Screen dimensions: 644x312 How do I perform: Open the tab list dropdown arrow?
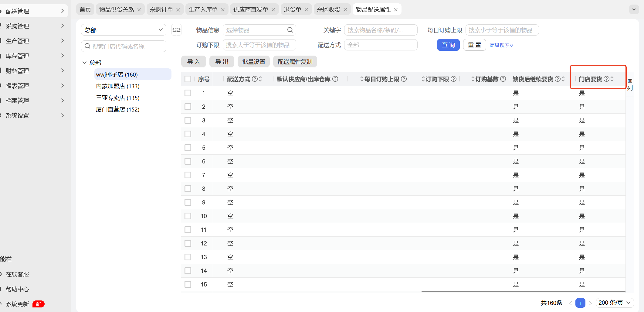coord(634,9)
